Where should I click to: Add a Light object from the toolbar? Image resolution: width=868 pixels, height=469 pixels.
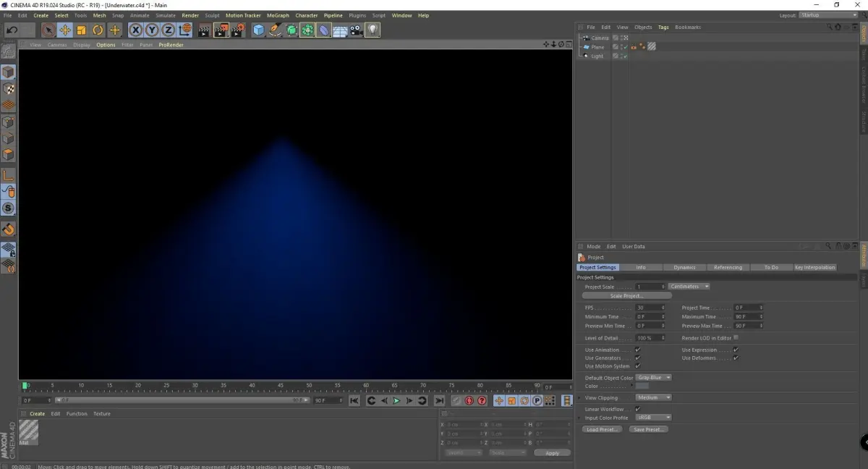[x=373, y=30]
